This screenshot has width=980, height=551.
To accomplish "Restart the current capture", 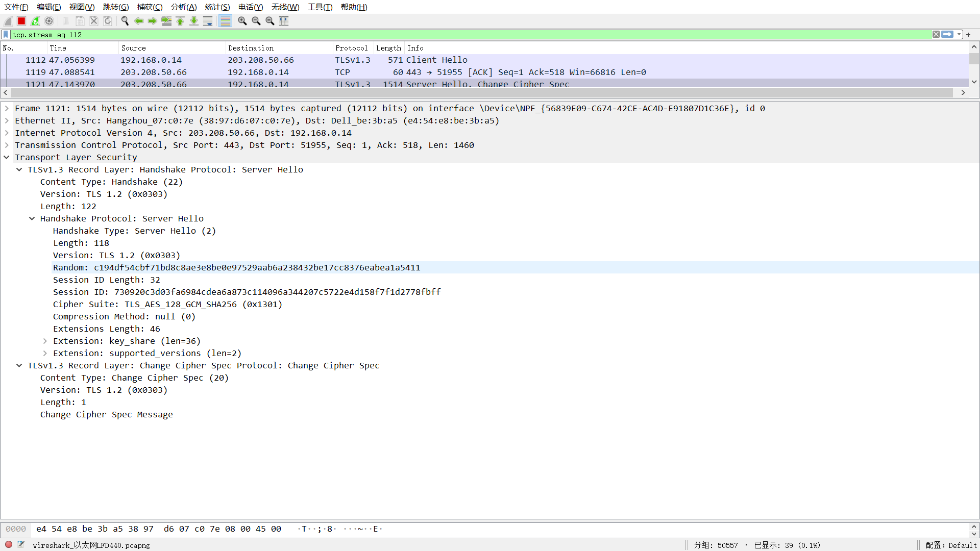I will tap(35, 21).
